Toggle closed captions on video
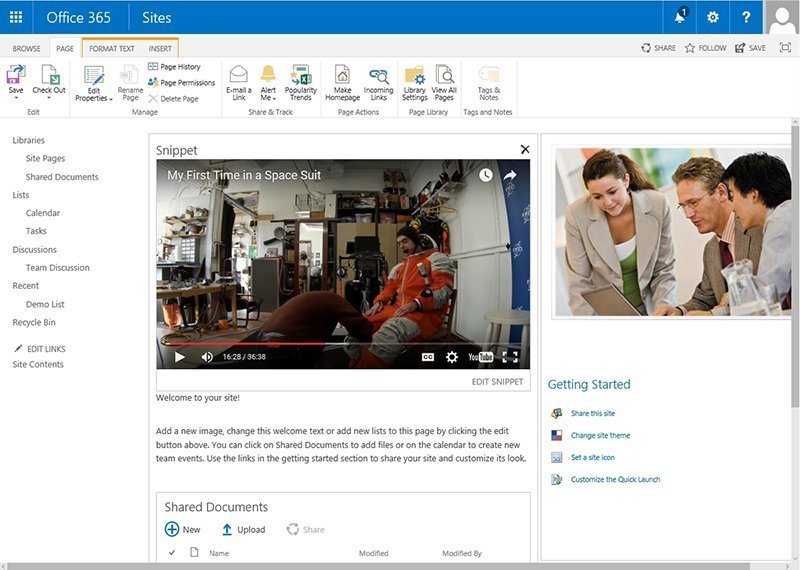The width and height of the screenshot is (800, 570). (x=428, y=357)
